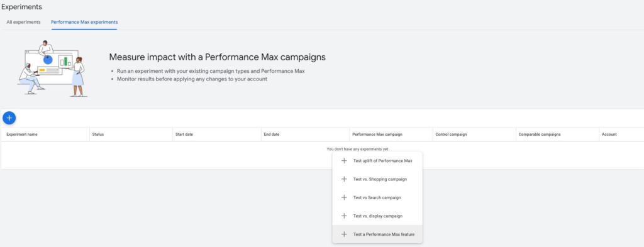The image size is (644, 247).
Task: Switch to the All experiments tab
Action: click(x=23, y=22)
